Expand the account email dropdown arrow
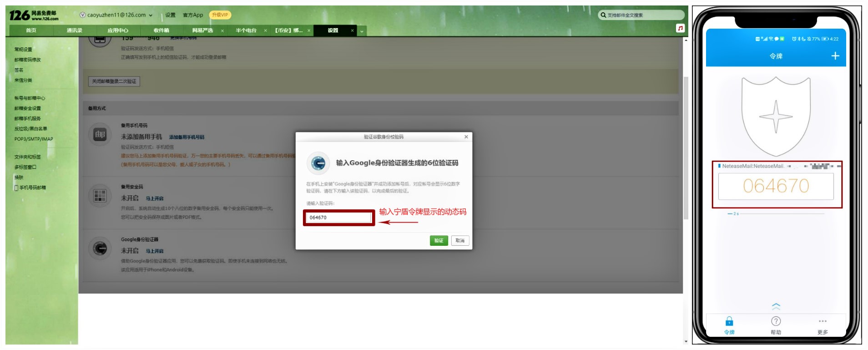Viewport: 868px width, 350px height. [151, 15]
